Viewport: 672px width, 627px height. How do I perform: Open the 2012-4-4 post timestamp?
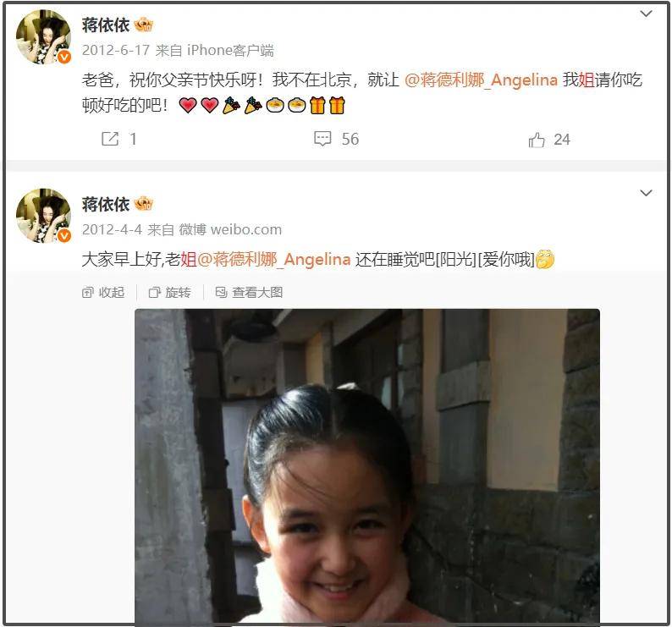pos(112,229)
